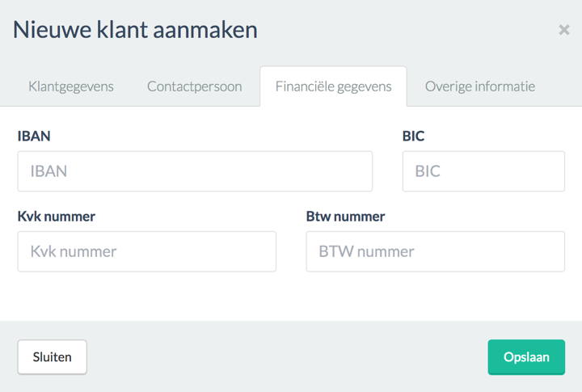Screen dimensions: 582x392
Task: Click into the BIC text box
Action: coord(483,171)
